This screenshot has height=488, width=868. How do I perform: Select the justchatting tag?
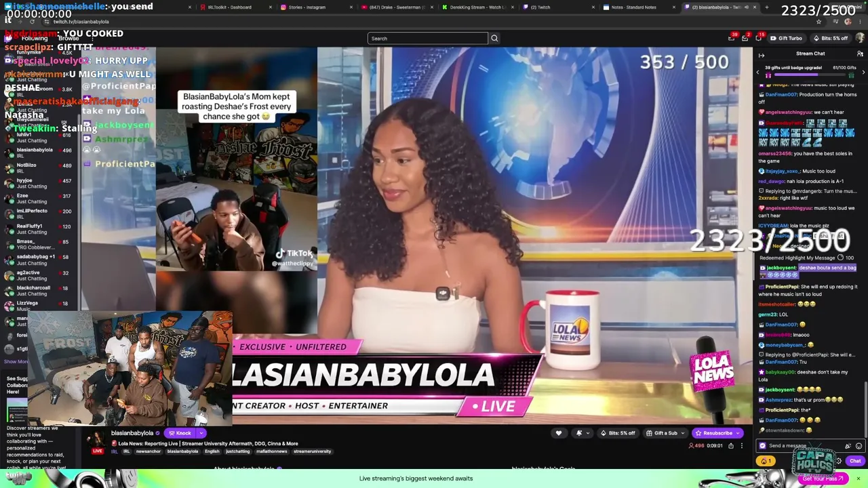[237, 451]
